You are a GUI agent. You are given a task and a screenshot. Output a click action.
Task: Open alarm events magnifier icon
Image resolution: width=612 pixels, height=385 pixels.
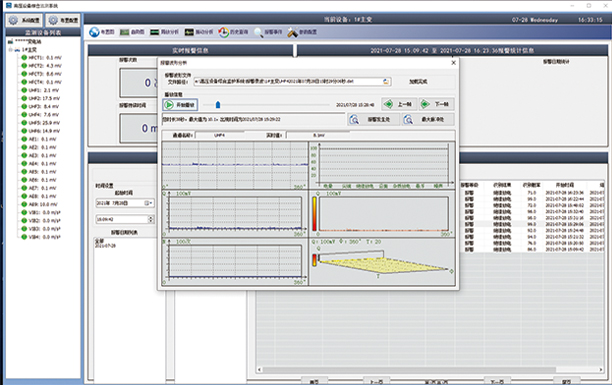click(x=258, y=32)
